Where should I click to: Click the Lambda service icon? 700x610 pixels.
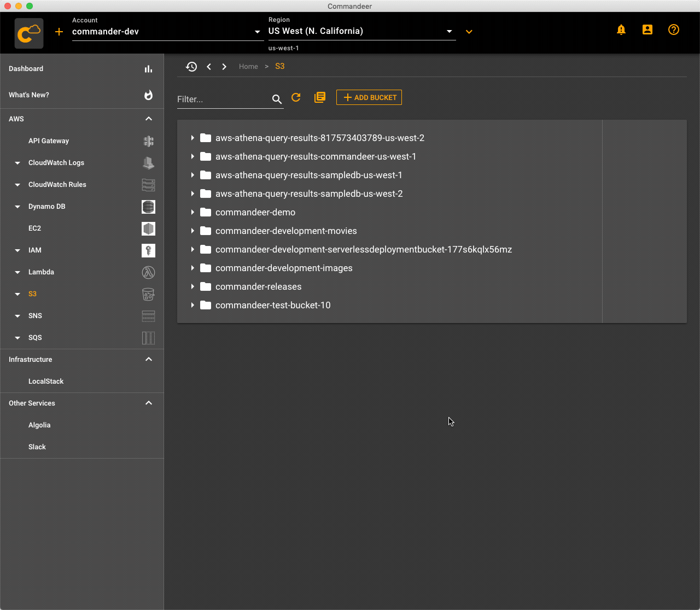click(x=148, y=272)
